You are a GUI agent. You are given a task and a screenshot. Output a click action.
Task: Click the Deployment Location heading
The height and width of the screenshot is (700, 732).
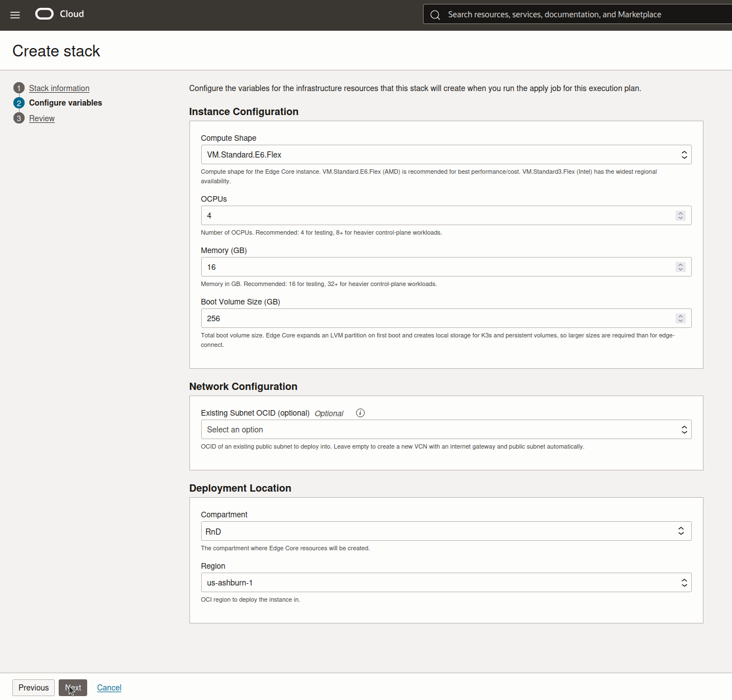pos(240,488)
